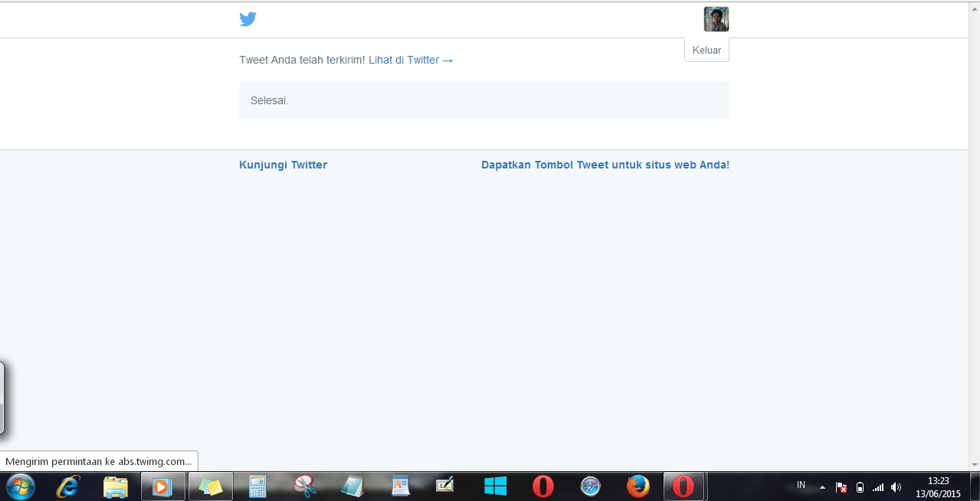Launch Safari compass icon in taskbar
The image size is (980, 501).
click(591, 486)
